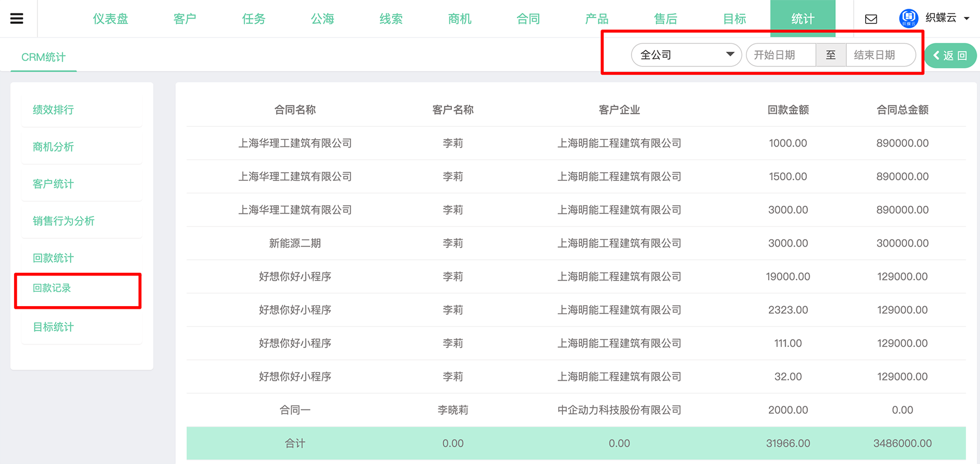Expand the 织蝶云 account dropdown arrow

click(x=966, y=19)
